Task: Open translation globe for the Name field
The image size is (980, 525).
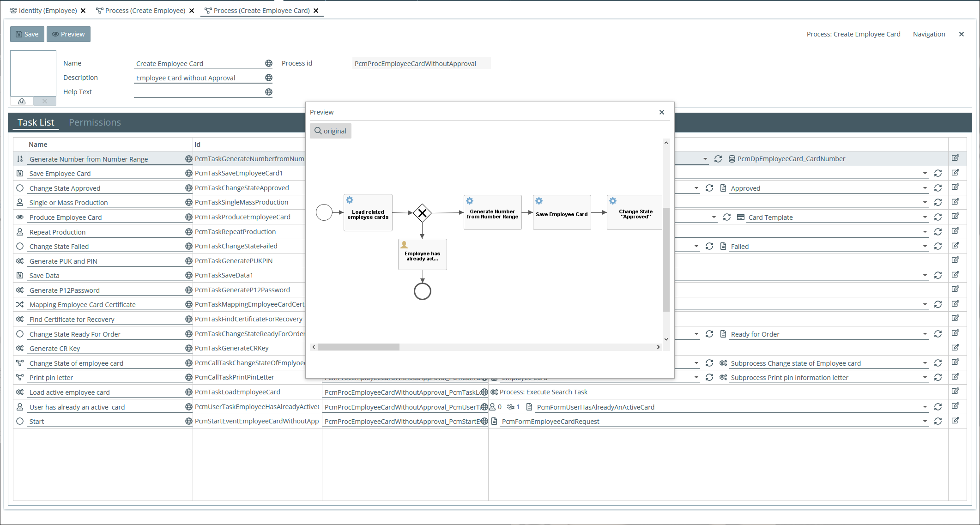Action: pyautogui.click(x=269, y=63)
